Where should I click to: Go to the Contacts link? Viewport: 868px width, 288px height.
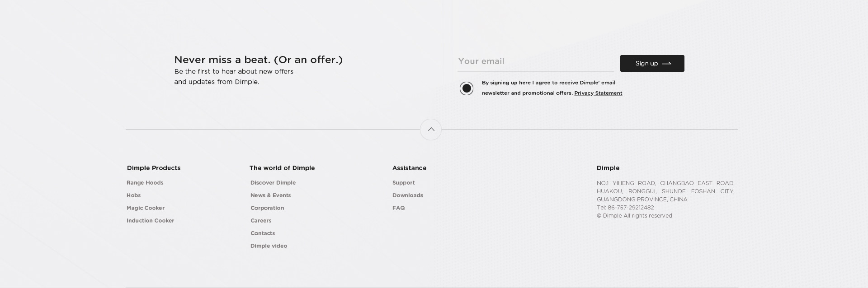tap(263, 233)
